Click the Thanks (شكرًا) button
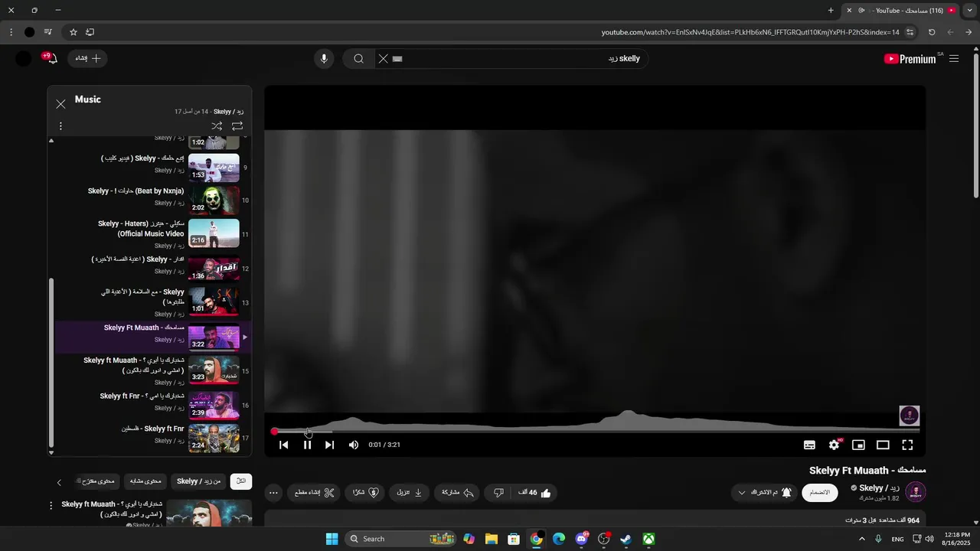The width and height of the screenshot is (980, 551). [x=364, y=493]
